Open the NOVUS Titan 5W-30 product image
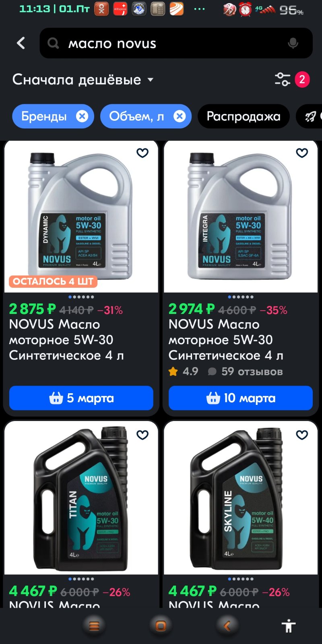This screenshot has width=322, height=644. point(81,498)
